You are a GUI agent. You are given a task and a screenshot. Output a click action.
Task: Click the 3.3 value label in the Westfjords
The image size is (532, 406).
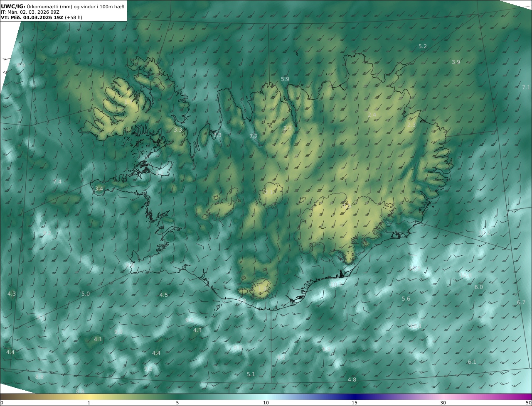tap(178, 130)
